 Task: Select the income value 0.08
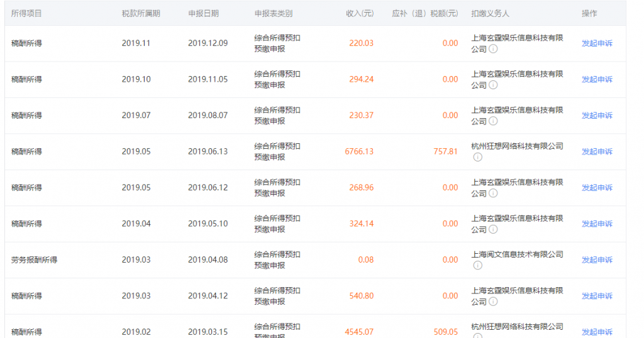[x=366, y=259]
